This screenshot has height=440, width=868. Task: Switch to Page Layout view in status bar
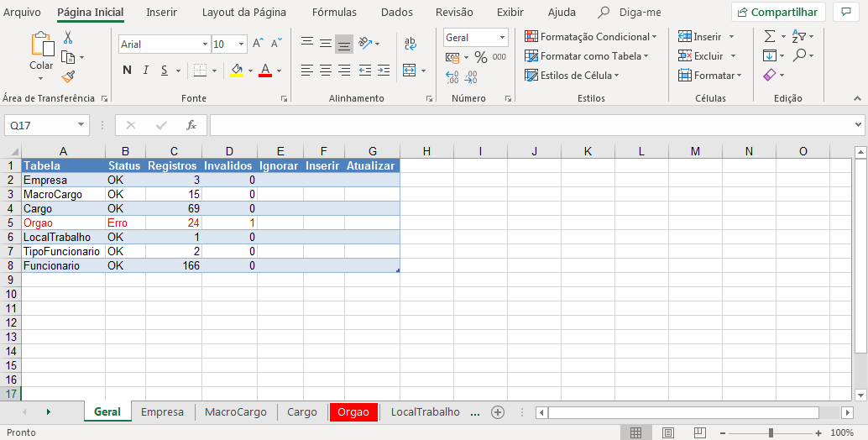[667, 432]
